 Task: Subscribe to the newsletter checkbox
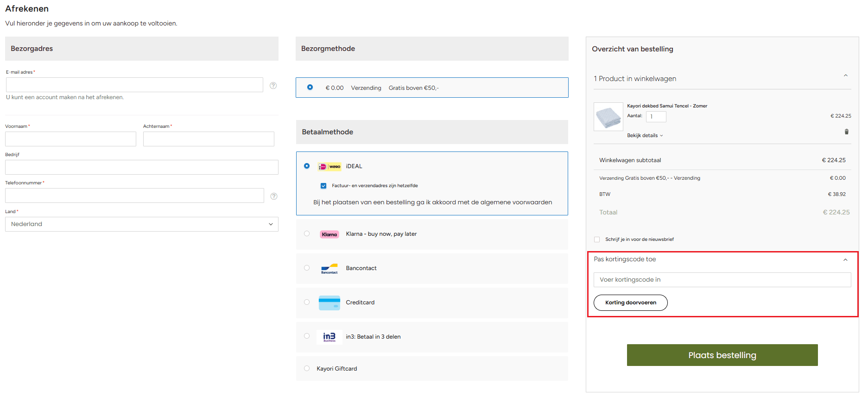click(597, 239)
